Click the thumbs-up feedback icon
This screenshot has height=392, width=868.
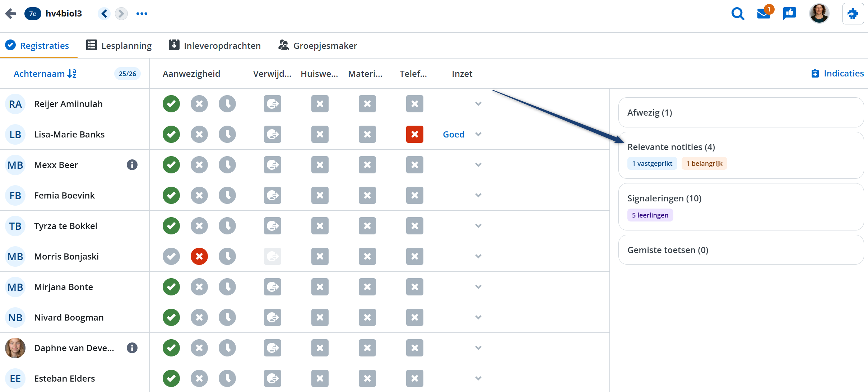[x=789, y=14]
